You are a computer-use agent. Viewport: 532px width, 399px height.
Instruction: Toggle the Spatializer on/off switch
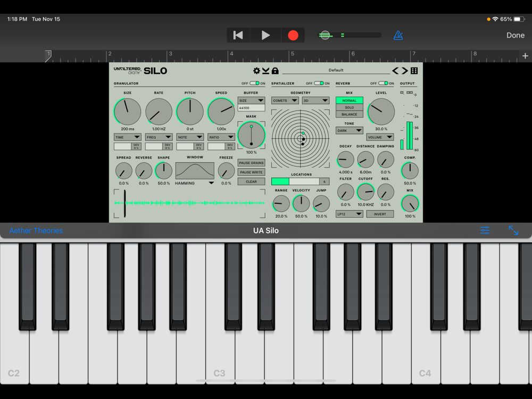pyautogui.click(x=319, y=83)
